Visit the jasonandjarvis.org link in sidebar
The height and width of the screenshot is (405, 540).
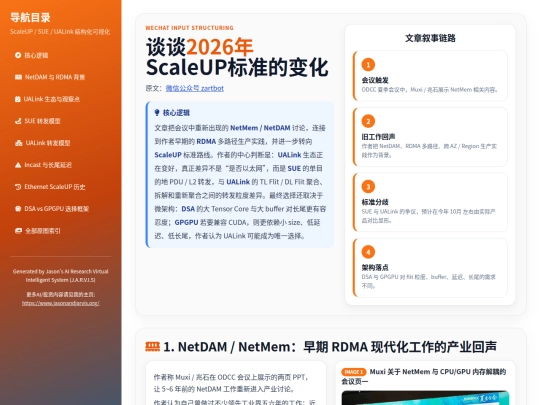coord(61,303)
